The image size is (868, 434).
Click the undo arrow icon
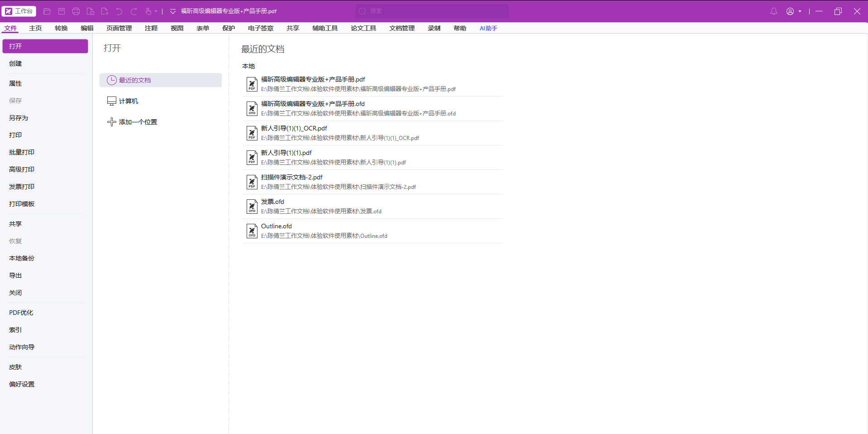click(x=119, y=11)
